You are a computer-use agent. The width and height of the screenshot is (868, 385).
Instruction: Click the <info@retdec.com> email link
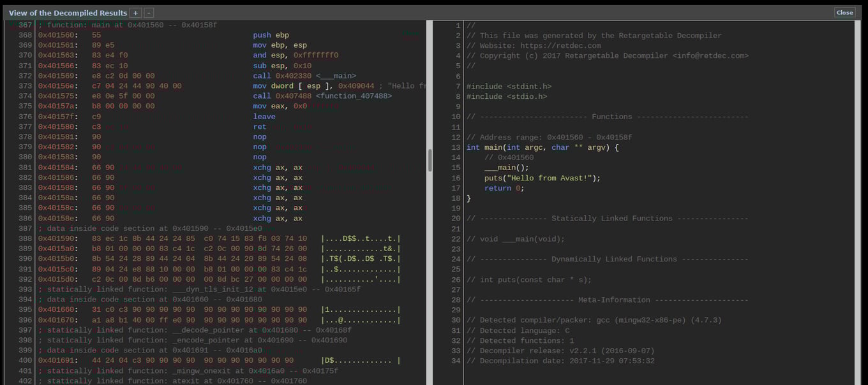coord(712,55)
